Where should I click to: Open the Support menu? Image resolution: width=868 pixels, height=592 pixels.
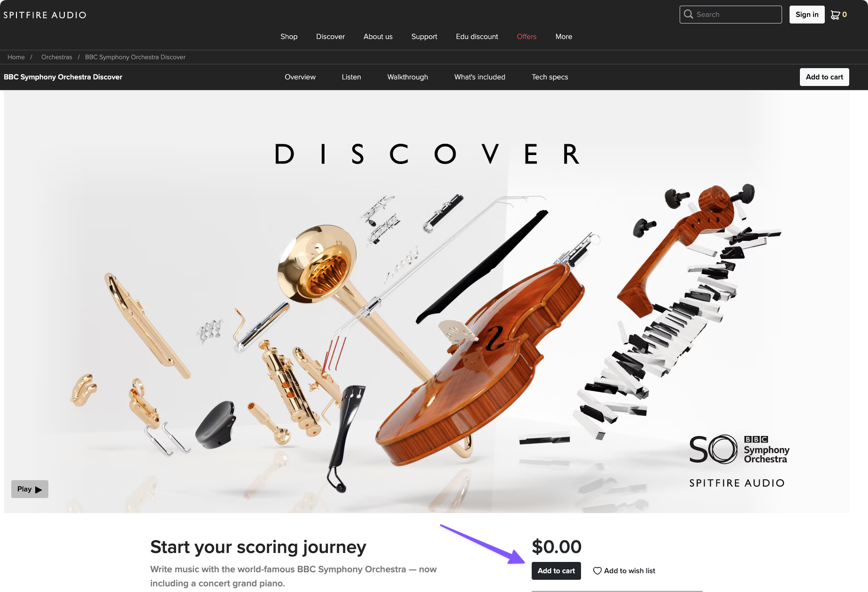pos(424,37)
